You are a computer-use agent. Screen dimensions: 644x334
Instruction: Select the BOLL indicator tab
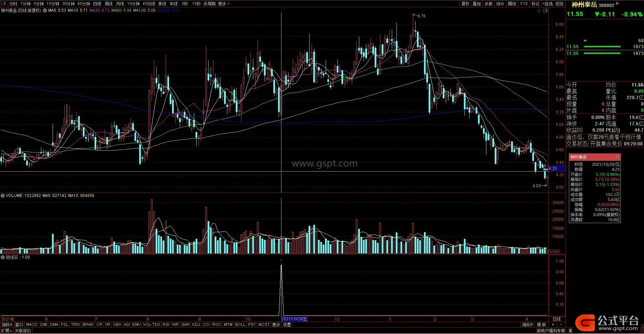[x=240, y=325]
